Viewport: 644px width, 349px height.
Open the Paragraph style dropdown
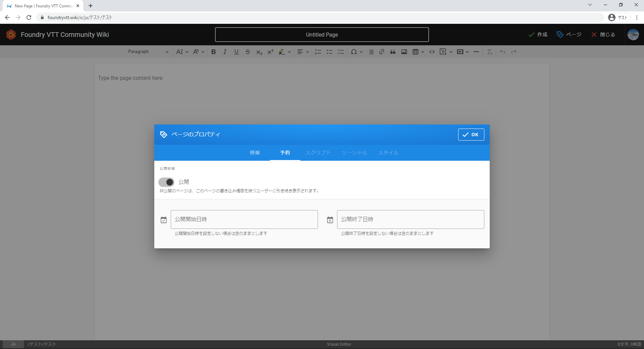(148, 52)
